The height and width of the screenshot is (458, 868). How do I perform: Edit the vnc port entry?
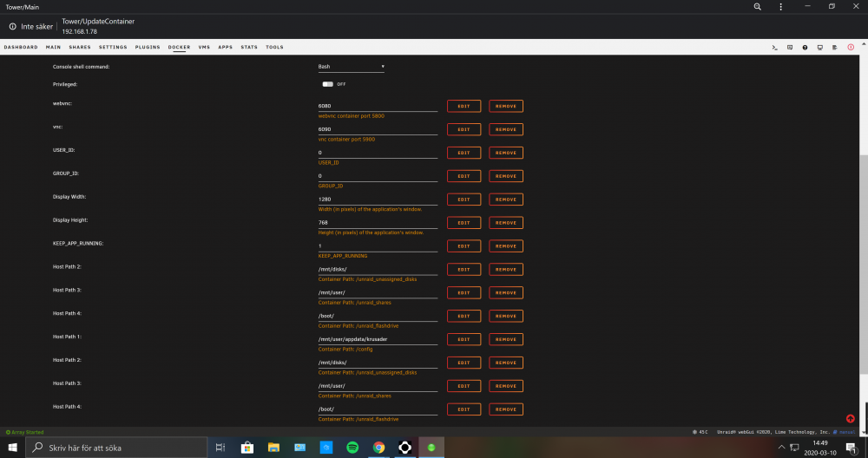(x=464, y=129)
